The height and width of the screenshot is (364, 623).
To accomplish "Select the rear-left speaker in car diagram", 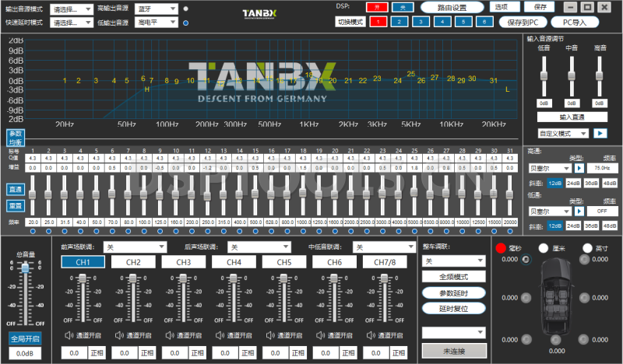I will 526,339.
